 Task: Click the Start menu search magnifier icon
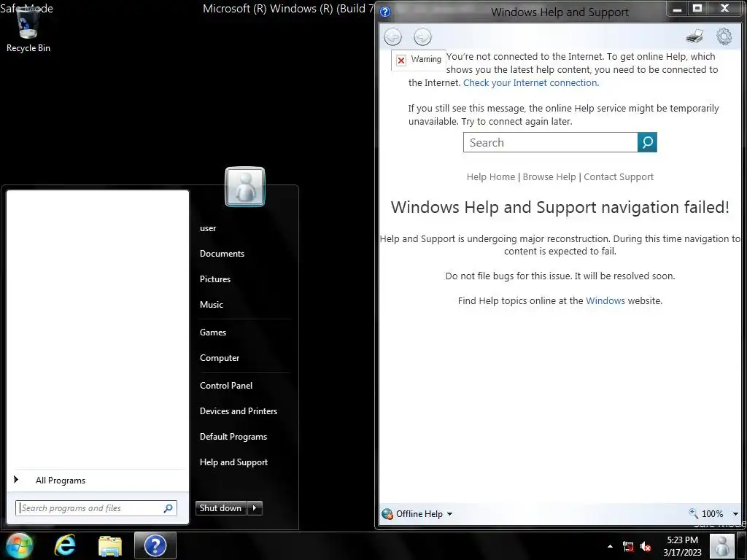(x=169, y=508)
